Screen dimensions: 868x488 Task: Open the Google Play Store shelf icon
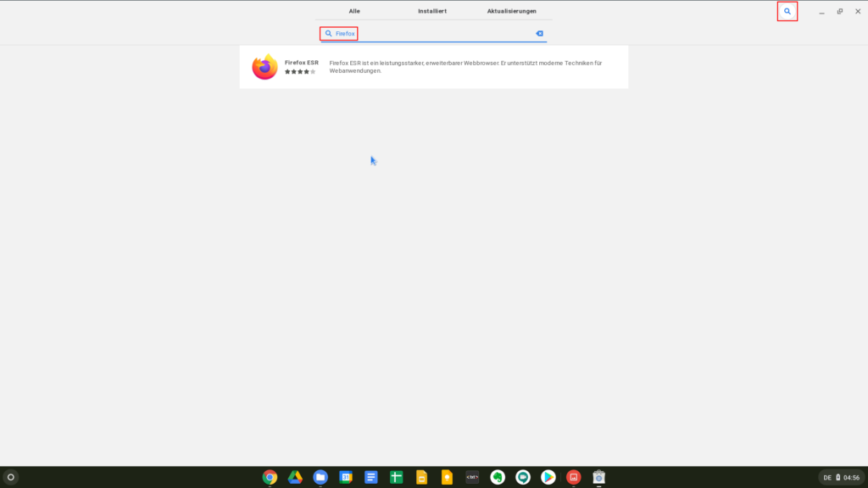548,477
